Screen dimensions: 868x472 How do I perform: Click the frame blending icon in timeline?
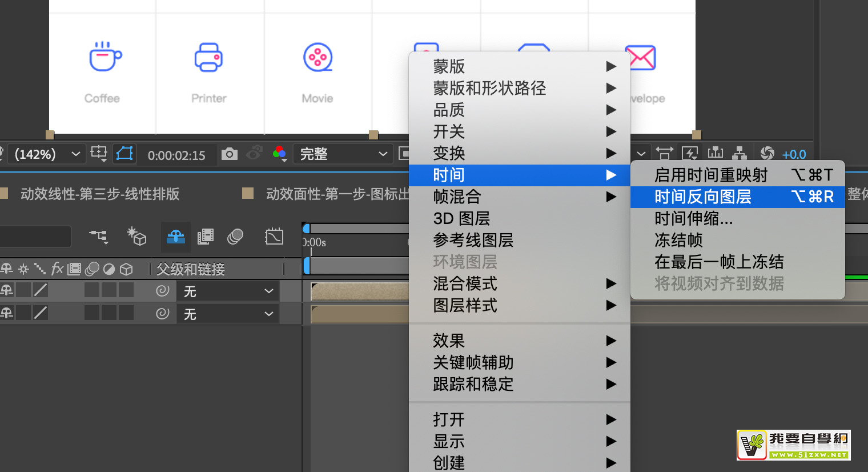[x=205, y=236]
